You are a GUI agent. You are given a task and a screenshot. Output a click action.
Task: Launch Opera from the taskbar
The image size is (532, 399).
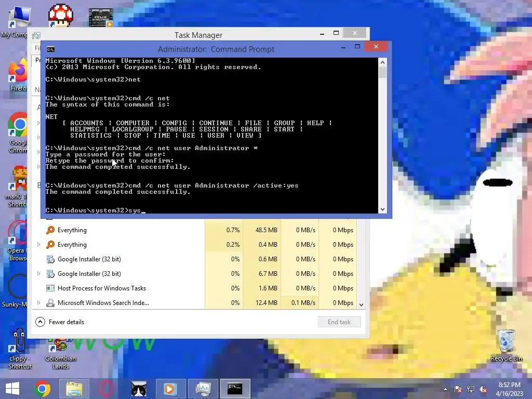pos(106,389)
